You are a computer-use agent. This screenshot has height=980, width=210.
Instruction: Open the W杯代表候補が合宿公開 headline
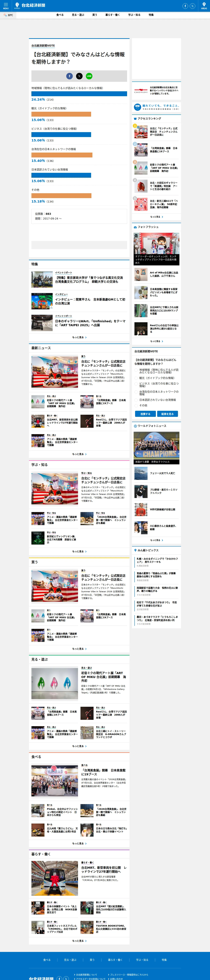coord(162,509)
